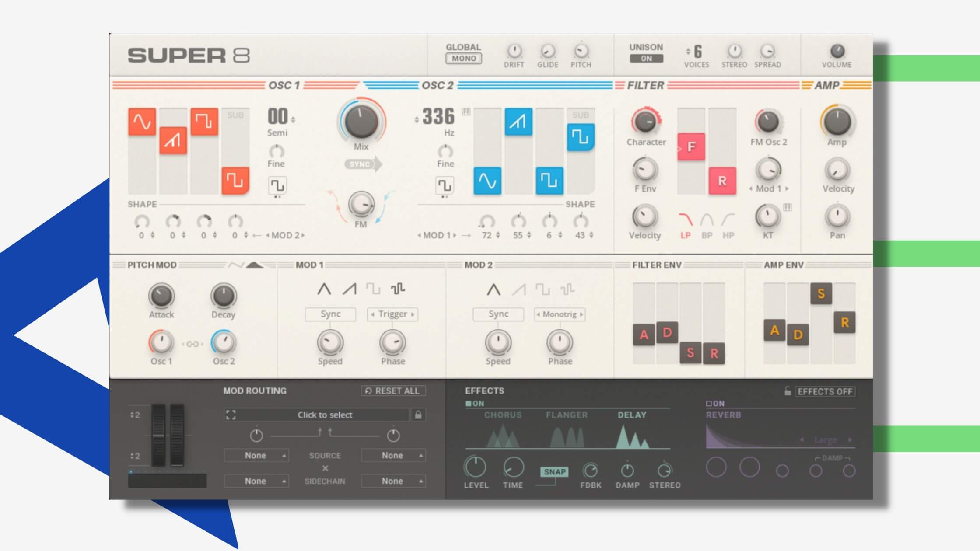Viewport: 980px width, 551px height.
Task: Open top-right None source dropdown
Action: pyautogui.click(x=393, y=455)
